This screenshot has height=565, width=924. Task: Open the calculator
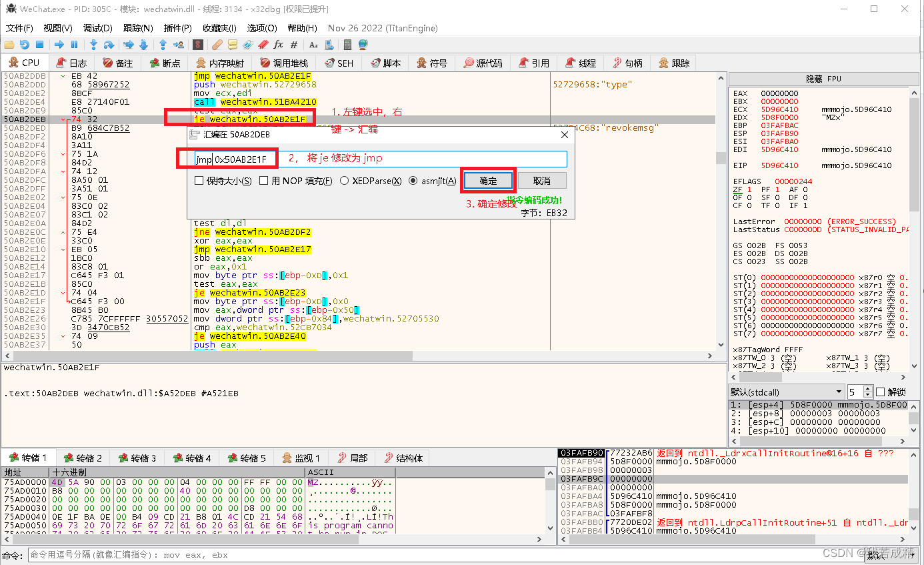(x=347, y=45)
